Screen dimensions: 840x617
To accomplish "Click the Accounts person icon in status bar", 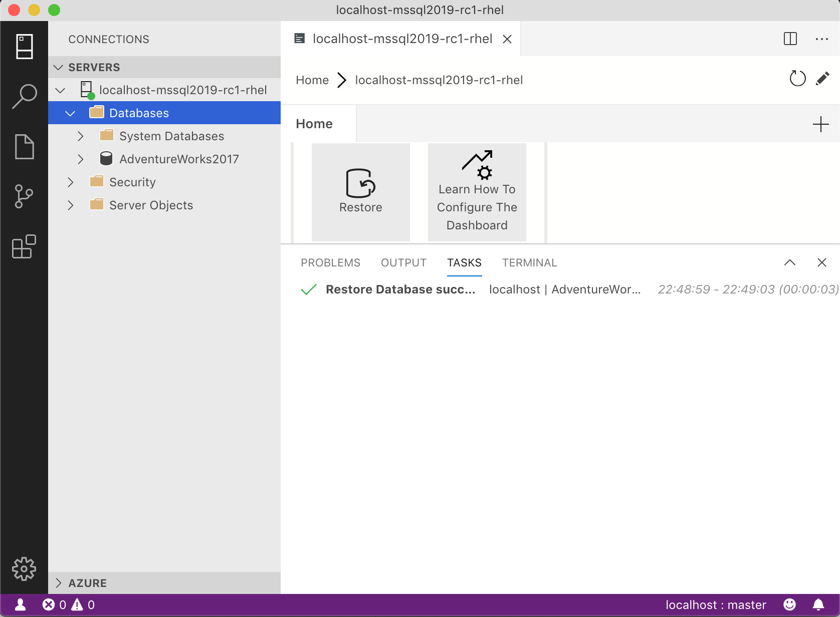I will 21,605.
